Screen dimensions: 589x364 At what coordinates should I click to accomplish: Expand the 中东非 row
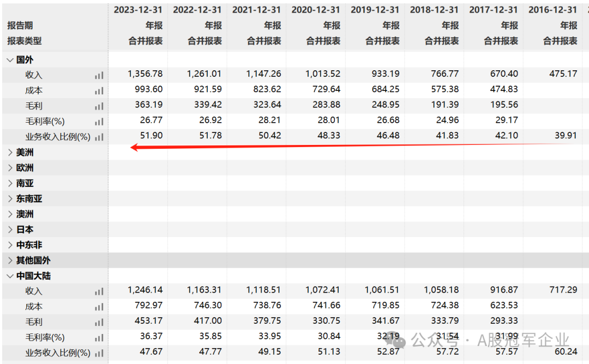(x=10, y=245)
